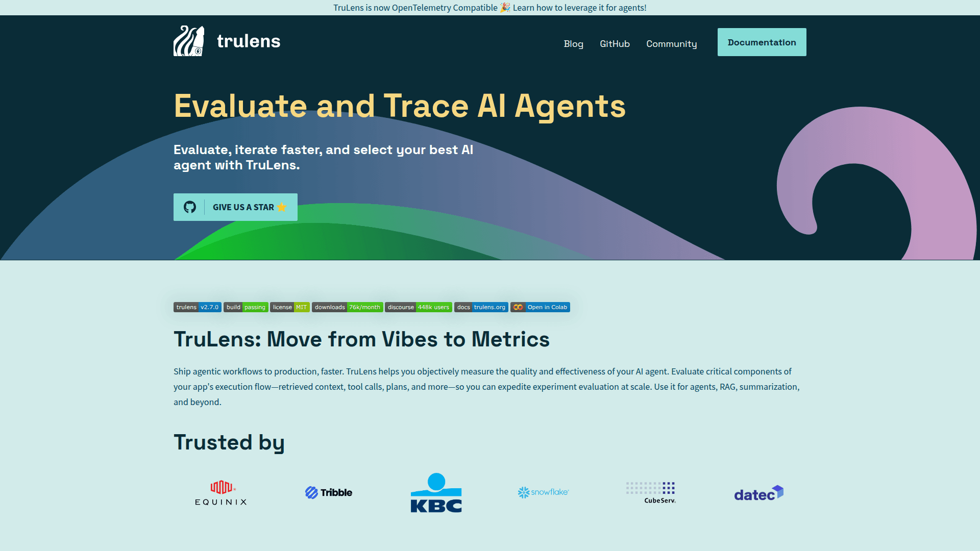Click the build passing badge
The image size is (980, 551).
[246, 307]
